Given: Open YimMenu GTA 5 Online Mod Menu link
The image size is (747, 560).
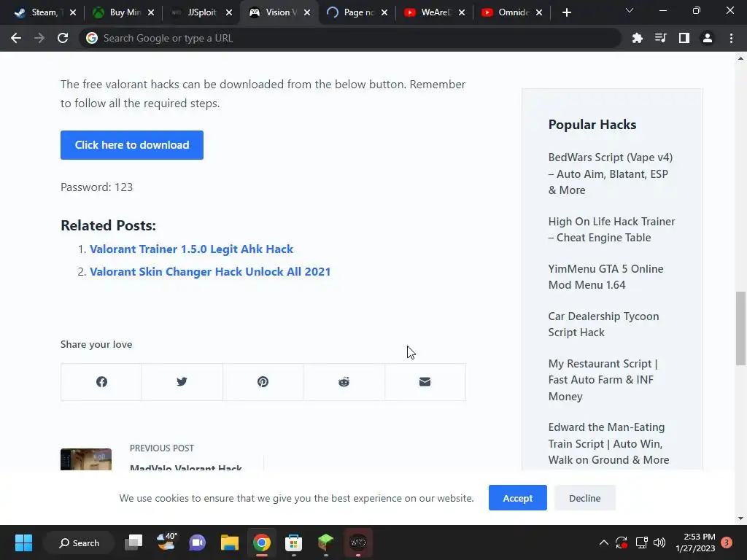Looking at the screenshot, I should click(x=605, y=276).
